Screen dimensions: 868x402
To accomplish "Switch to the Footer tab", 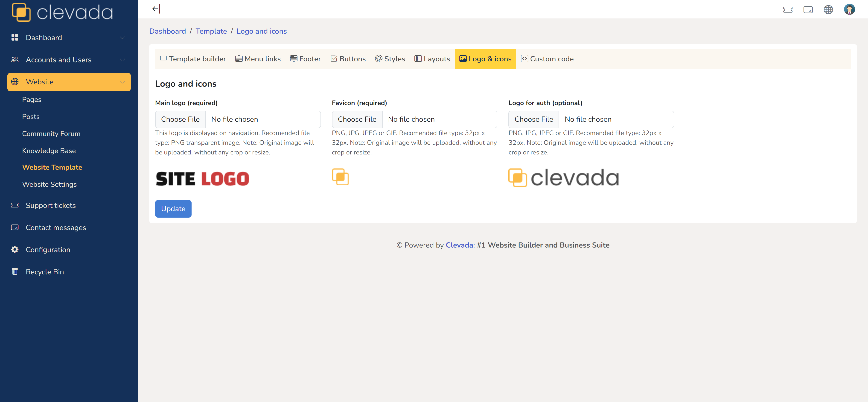I will coord(305,59).
